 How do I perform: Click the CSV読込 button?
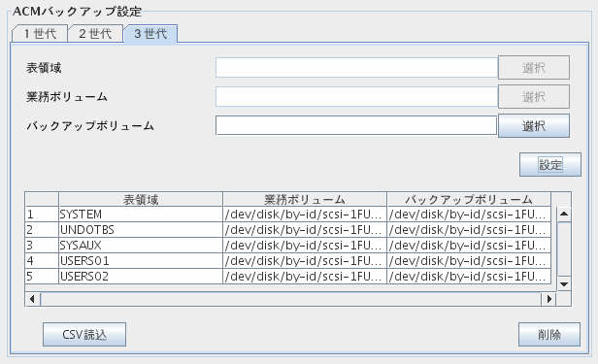(84, 335)
